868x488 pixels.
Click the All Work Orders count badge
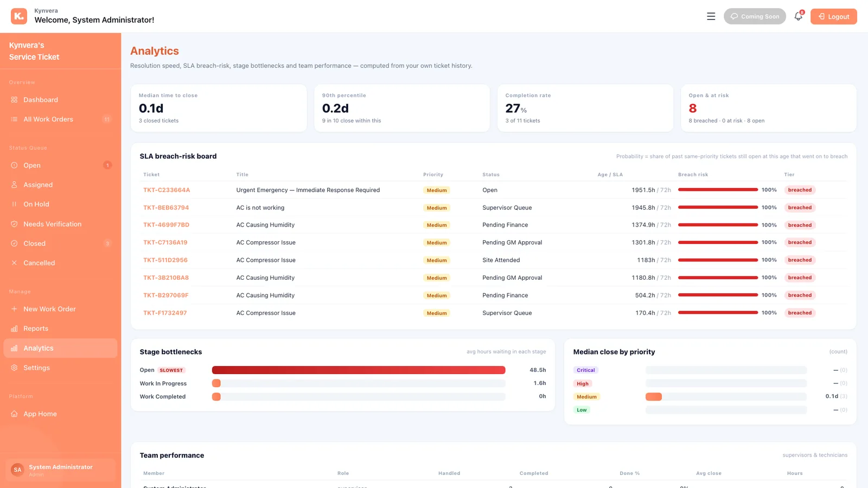point(107,119)
